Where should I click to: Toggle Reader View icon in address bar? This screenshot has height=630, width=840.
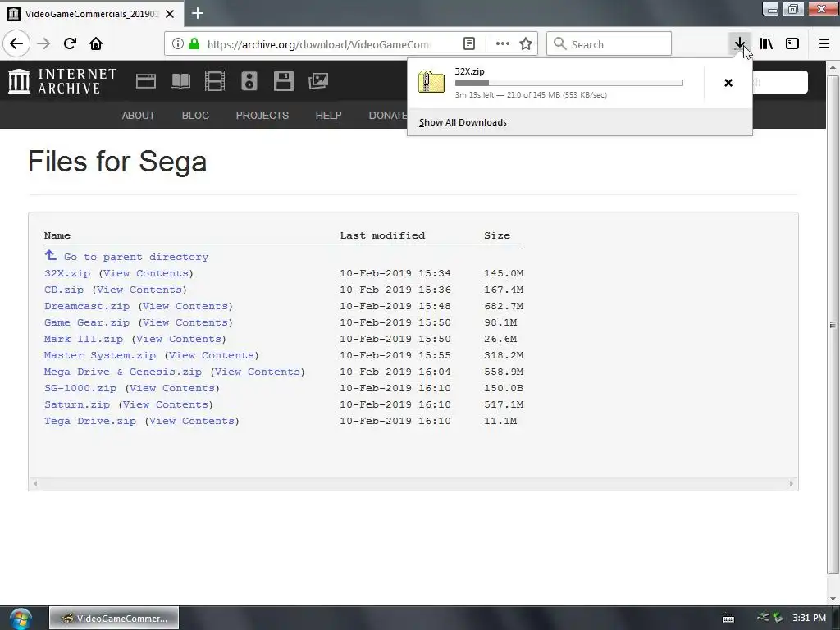tap(468, 44)
